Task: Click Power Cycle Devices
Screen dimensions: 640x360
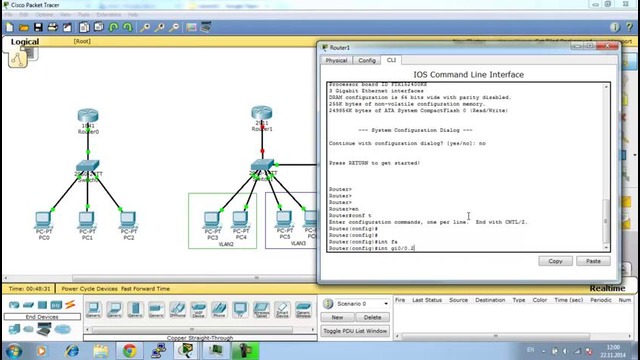Action: [x=89, y=289]
